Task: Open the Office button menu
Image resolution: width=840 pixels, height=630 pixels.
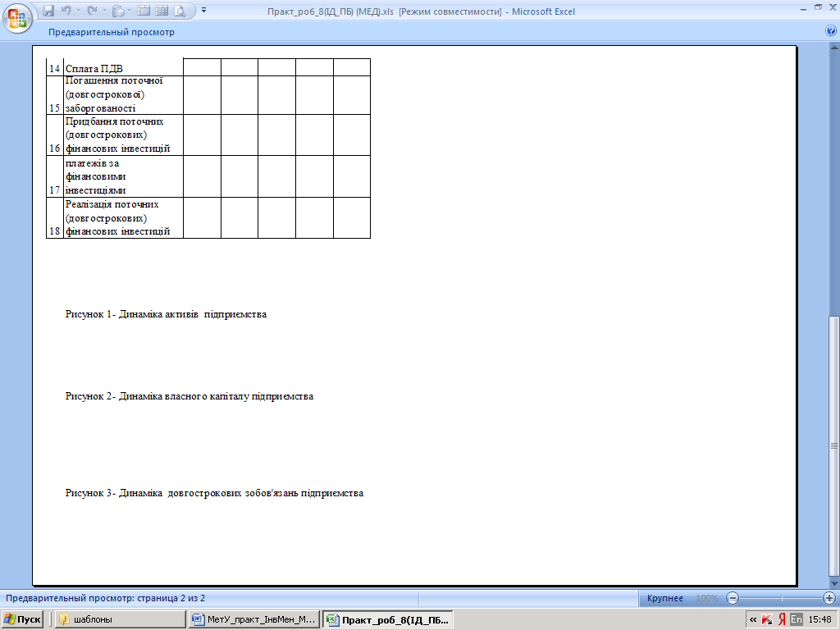Action: (x=17, y=18)
